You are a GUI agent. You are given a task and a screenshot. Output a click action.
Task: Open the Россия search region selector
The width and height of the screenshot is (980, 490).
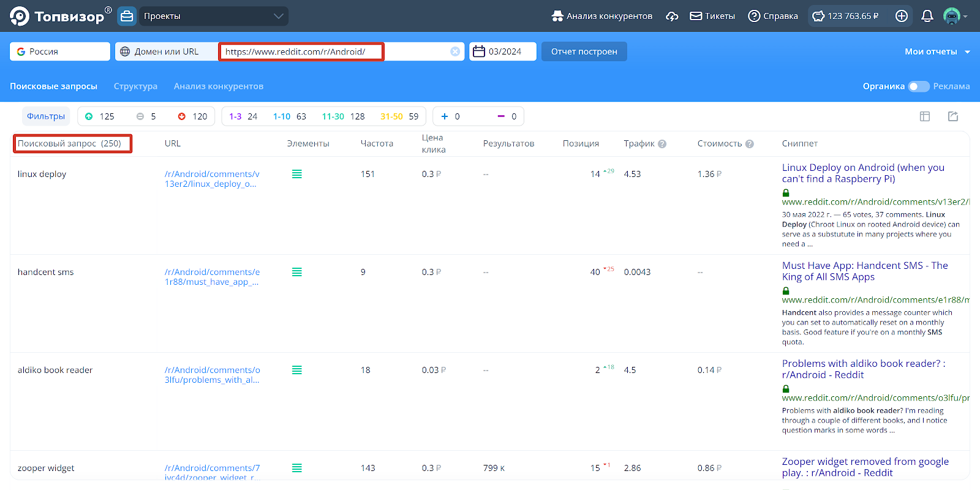point(60,51)
